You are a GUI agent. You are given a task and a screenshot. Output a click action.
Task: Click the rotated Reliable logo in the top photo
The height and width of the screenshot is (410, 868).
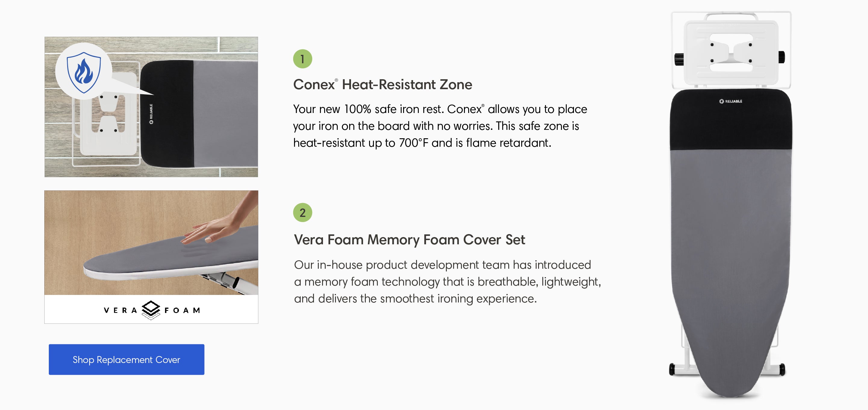point(151,114)
